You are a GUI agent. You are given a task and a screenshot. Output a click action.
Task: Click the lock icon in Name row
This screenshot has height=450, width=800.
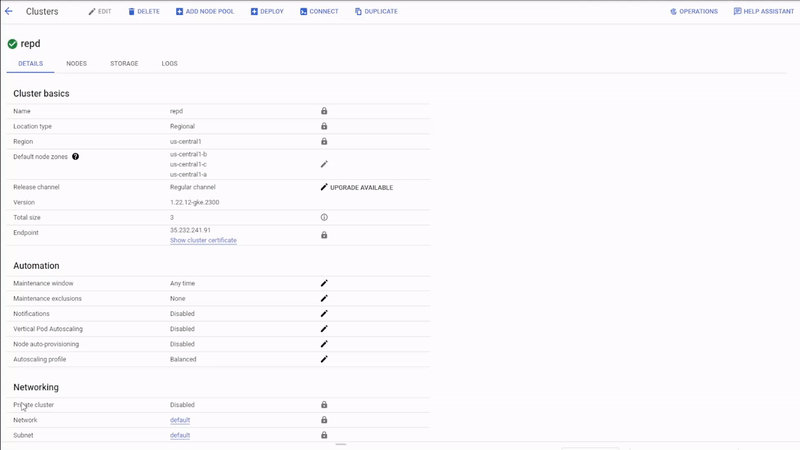[x=324, y=111]
